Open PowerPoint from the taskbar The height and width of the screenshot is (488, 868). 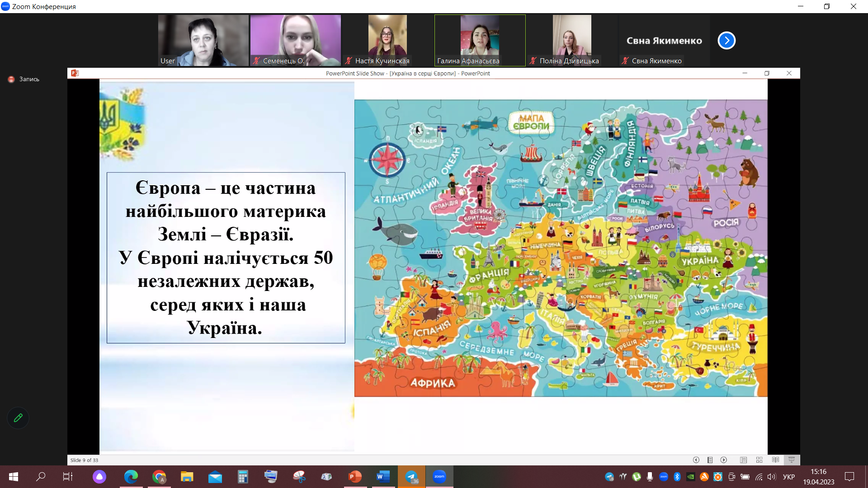(355, 477)
